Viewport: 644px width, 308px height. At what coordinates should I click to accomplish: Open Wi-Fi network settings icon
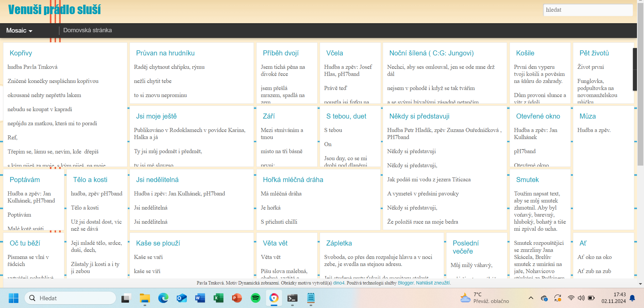click(x=571, y=298)
